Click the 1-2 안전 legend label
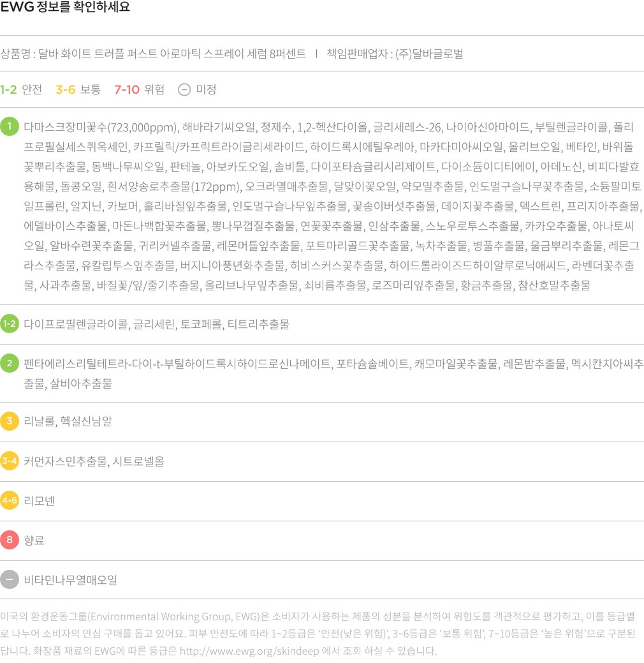The image size is (644, 663). (21, 89)
